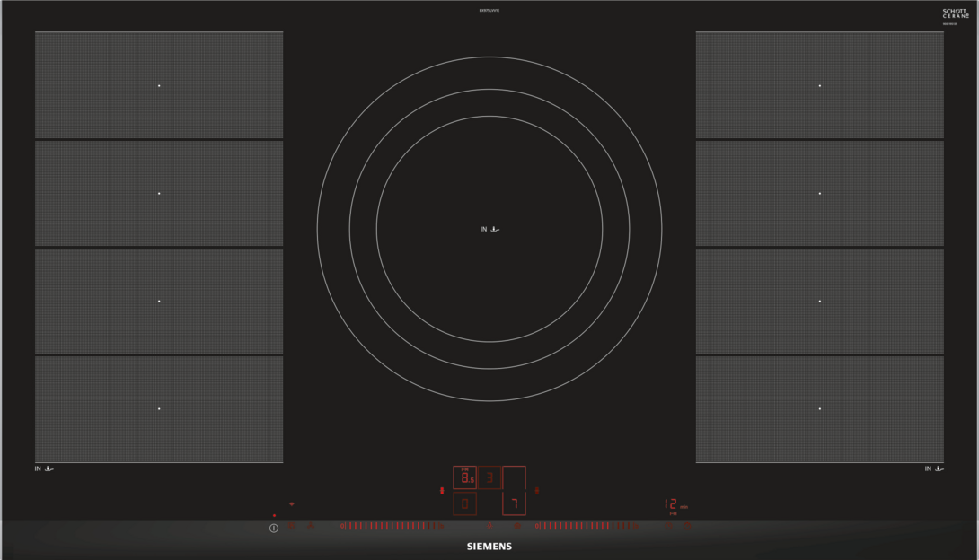Select the empty upper-right zone display
This screenshot has width=979, height=560.
click(514, 478)
